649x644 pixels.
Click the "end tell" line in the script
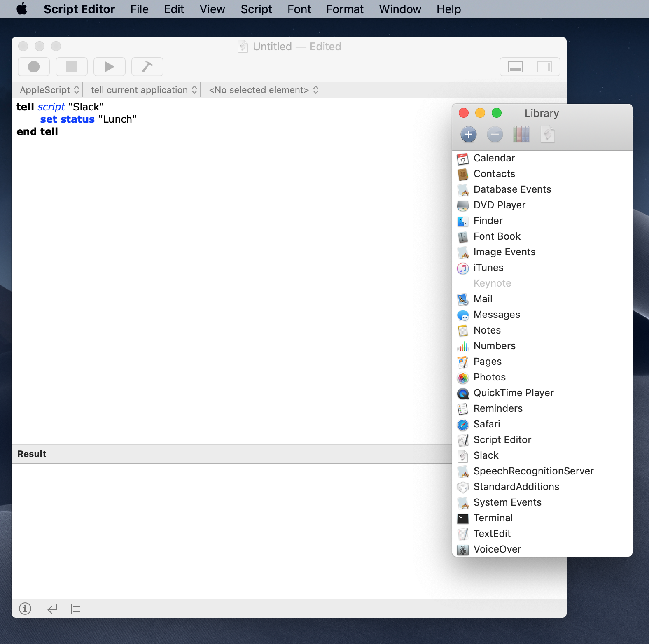pyautogui.click(x=37, y=132)
